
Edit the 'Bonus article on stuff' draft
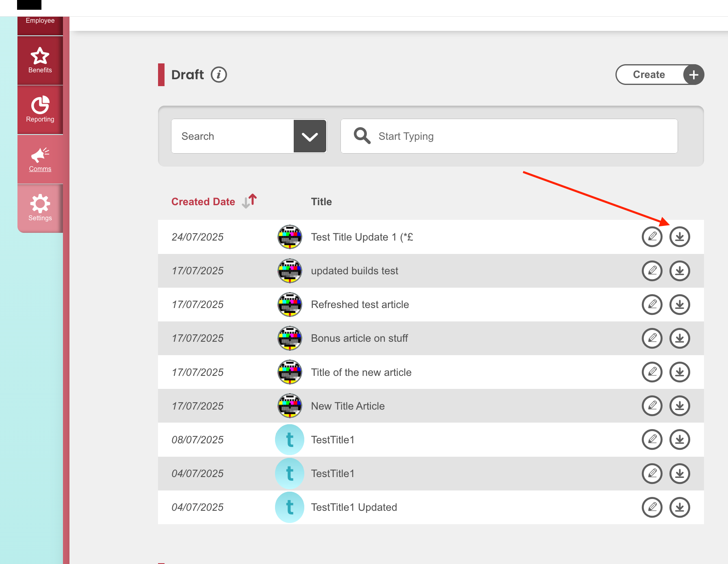pos(652,338)
